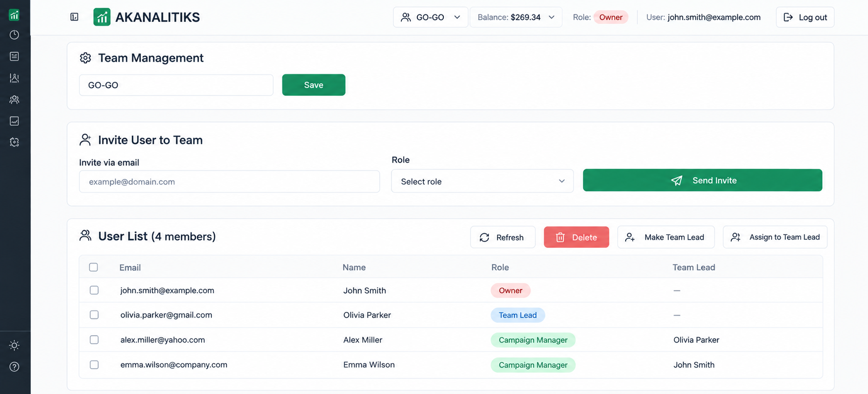The height and width of the screenshot is (394, 868).
Task: Refresh the user list
Action: 503,237
